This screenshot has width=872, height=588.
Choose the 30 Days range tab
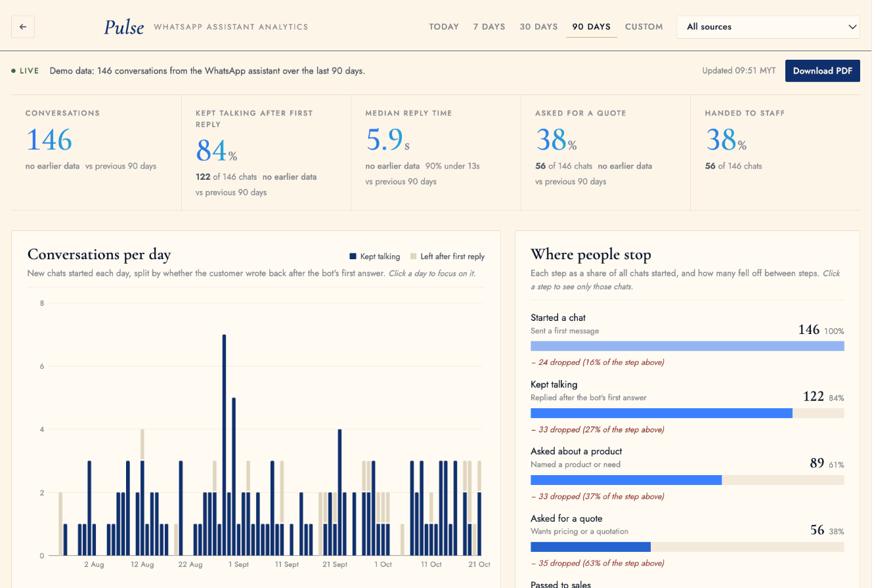[x=538, y=27]
